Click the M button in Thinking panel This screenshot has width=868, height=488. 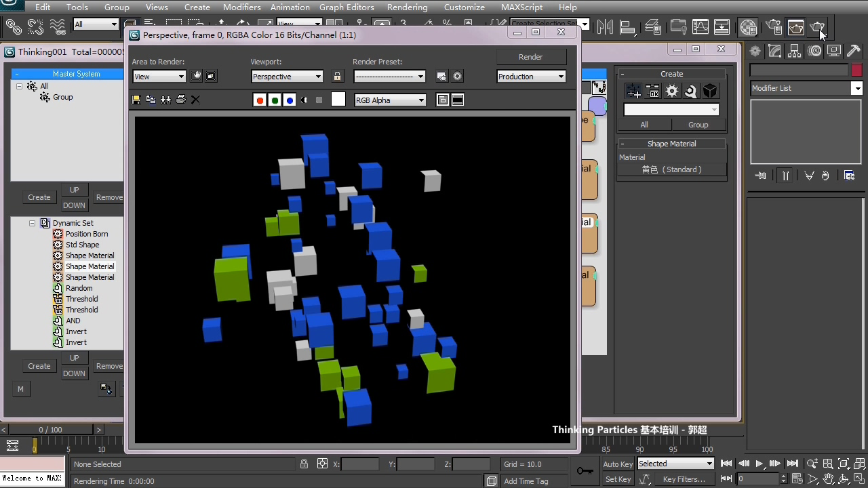(20, 389)
